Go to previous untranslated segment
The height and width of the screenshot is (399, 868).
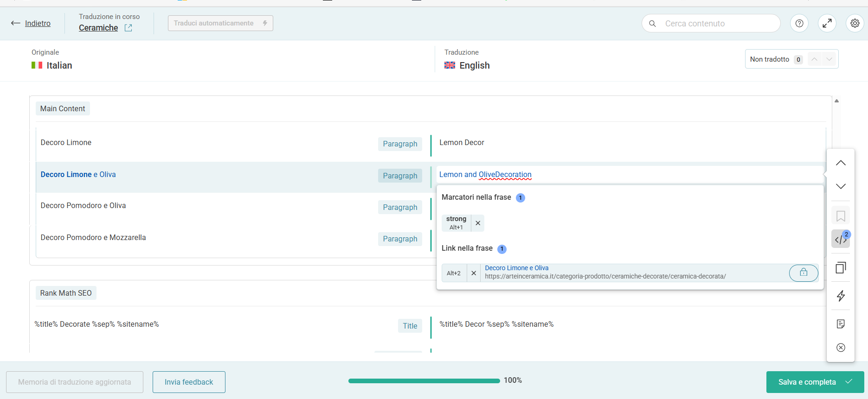pyautogui.click(x=814, y=59)
